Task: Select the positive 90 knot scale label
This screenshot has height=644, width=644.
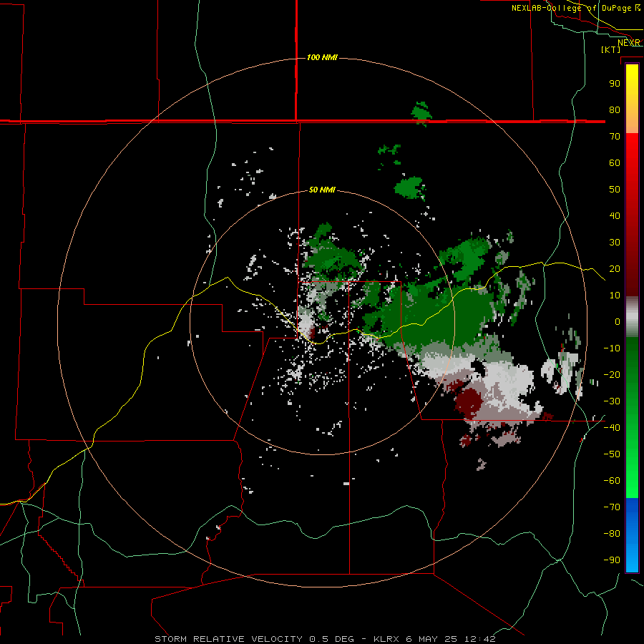Action: [615, 84]
